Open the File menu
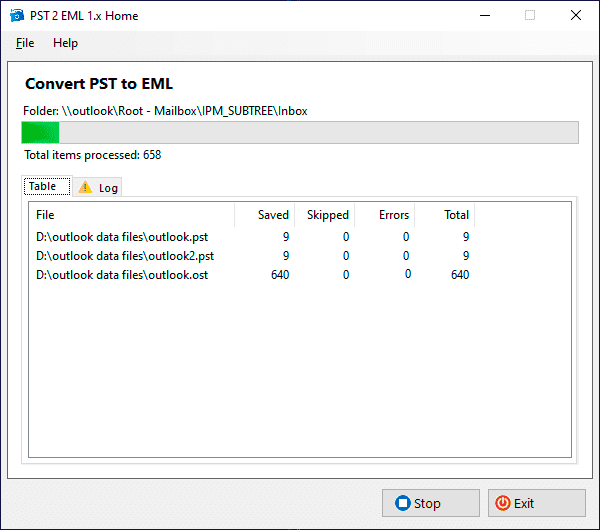Image resolution: width=600 pixels, height=530 pixels. (25, 43)
